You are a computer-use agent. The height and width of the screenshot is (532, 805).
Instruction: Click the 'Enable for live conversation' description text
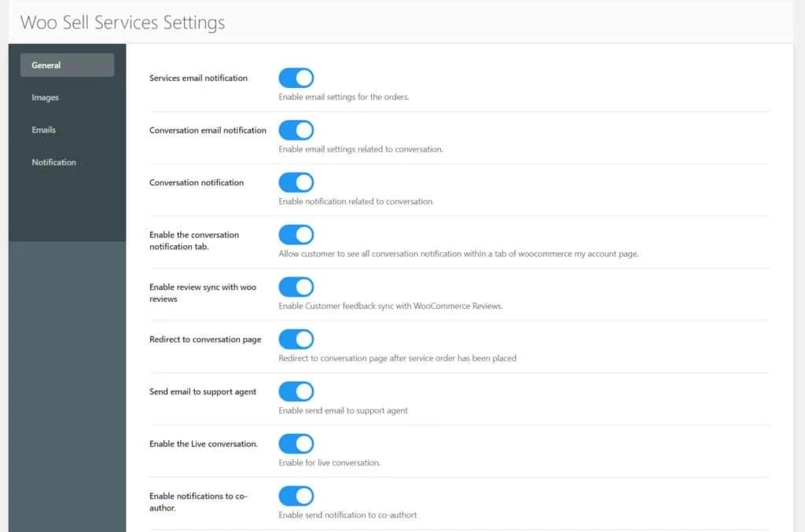[x=329, y=463]
